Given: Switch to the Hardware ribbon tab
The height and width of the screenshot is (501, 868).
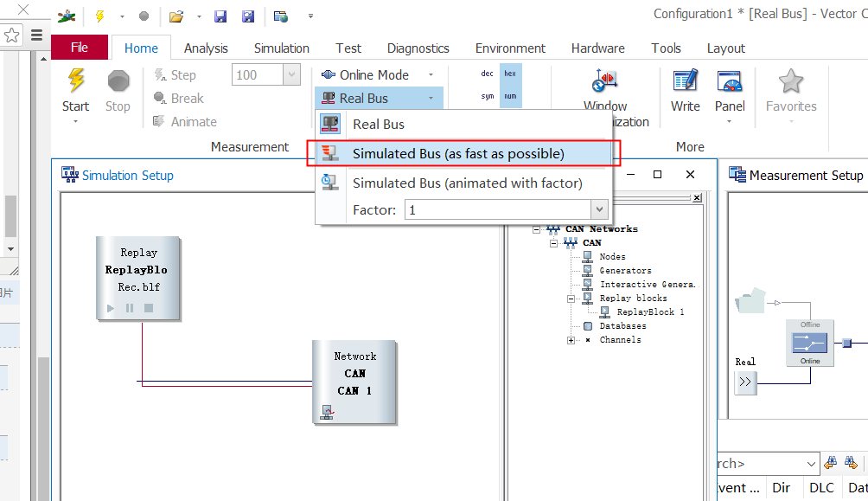Looking at the screenshot, I should click(x=598, y=48).
